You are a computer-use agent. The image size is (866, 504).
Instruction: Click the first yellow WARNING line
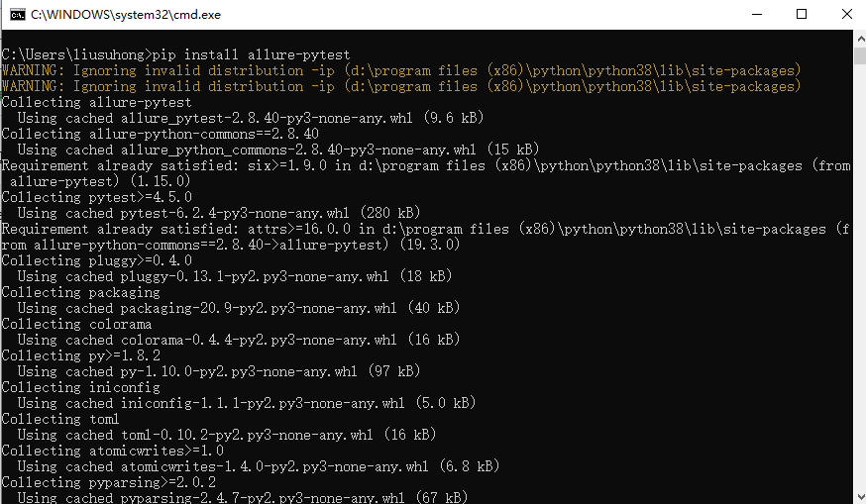[x=401, y=70]
